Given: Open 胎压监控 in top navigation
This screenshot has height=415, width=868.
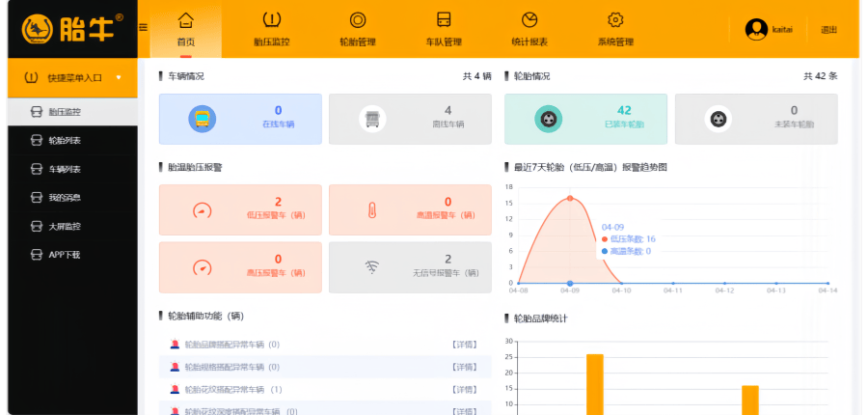Looking at the screenshot, I should [x=271, y=29].
